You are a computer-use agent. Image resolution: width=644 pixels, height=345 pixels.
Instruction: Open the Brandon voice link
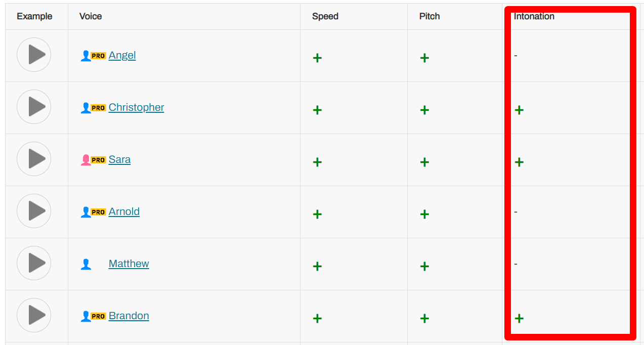coord(128,316)
